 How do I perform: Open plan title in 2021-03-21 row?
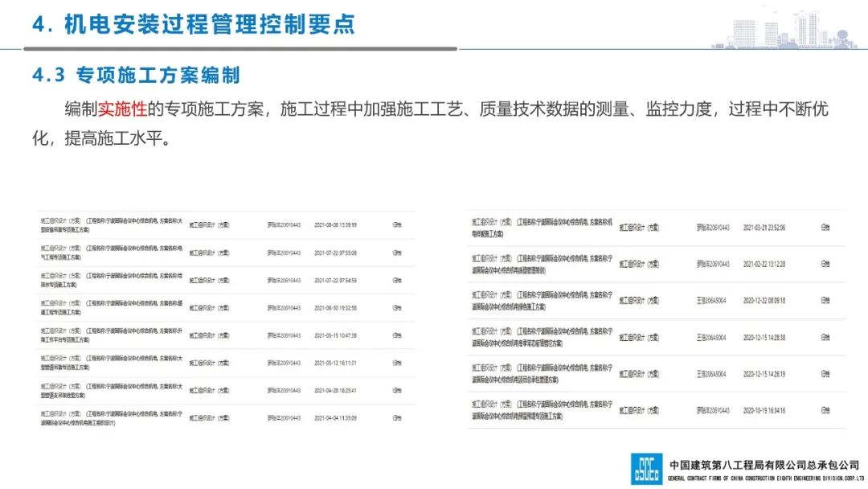pos(542,228)
